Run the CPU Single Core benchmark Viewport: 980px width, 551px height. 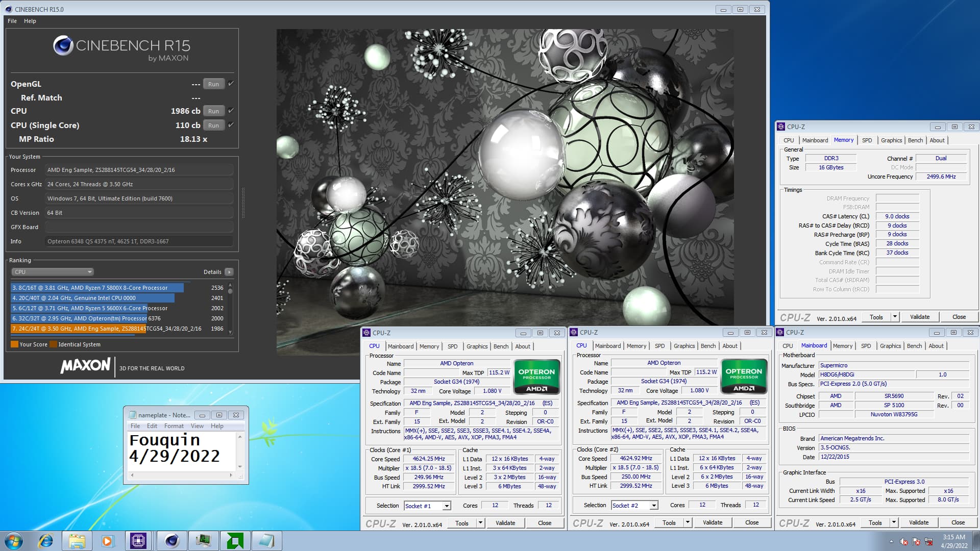pyautogui.click(x=213, y=126)
